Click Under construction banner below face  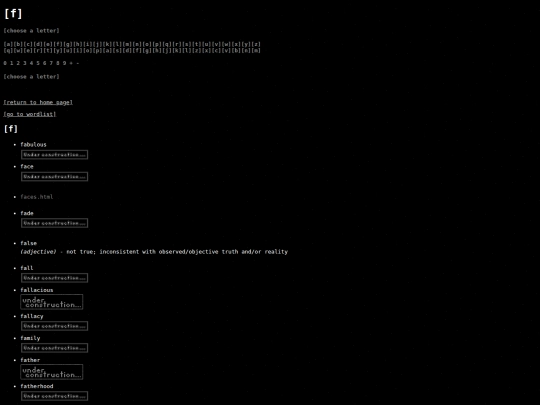(x=54, y=177)
